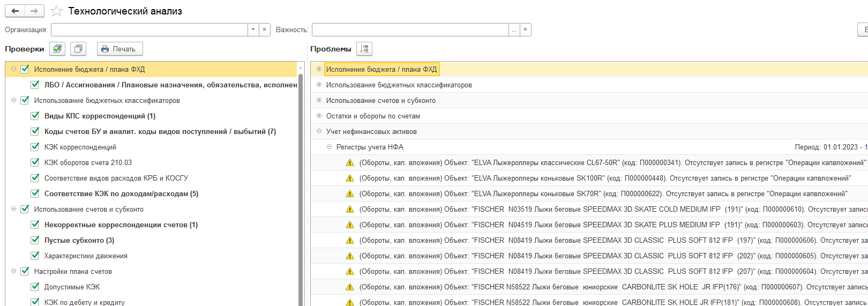Open Важность selection with ellipsis button
868x306 pixels.
coord(514,29)
